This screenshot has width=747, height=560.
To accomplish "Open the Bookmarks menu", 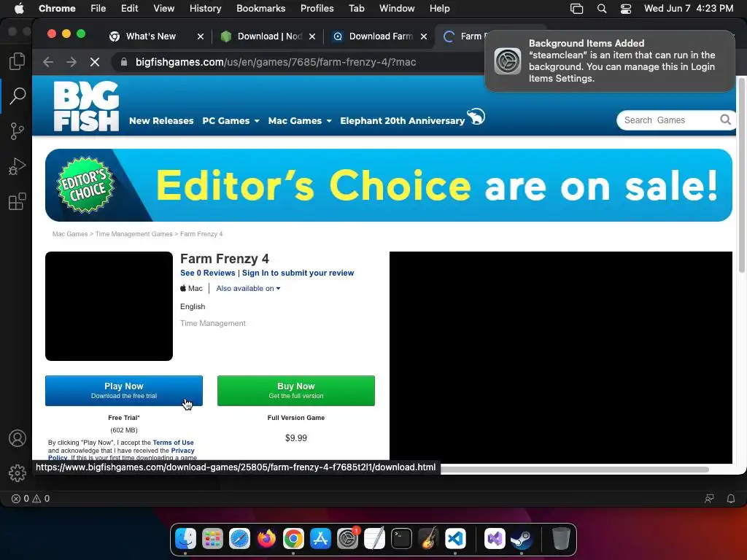I will point(260,9).
